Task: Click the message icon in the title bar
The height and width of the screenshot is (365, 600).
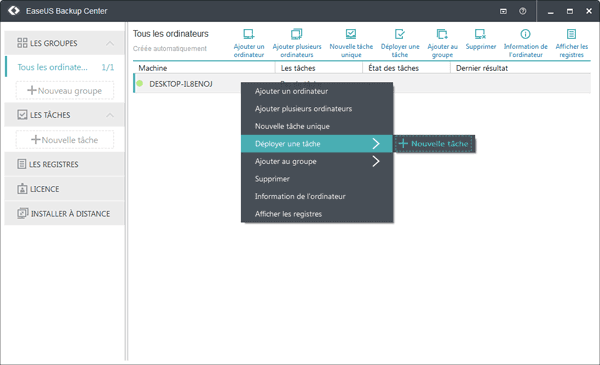Action: (x=503, y=11)
